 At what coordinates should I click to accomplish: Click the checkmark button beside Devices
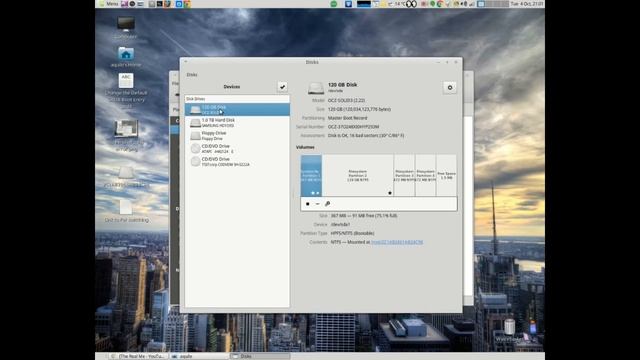pyautogui.click(x=282, y=87)
